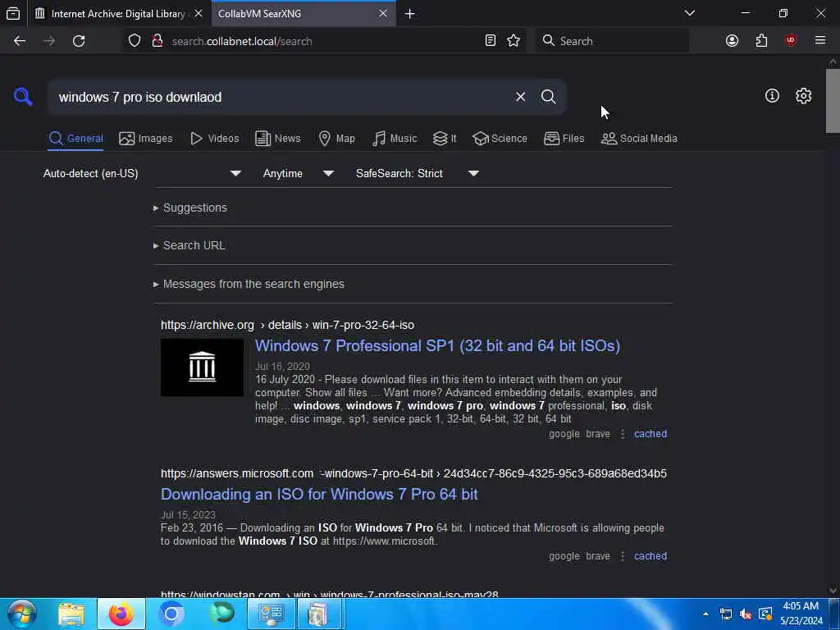List all tabs dropdown arrow
Viewport: 840px width, 630px height.
pos(689,13)
